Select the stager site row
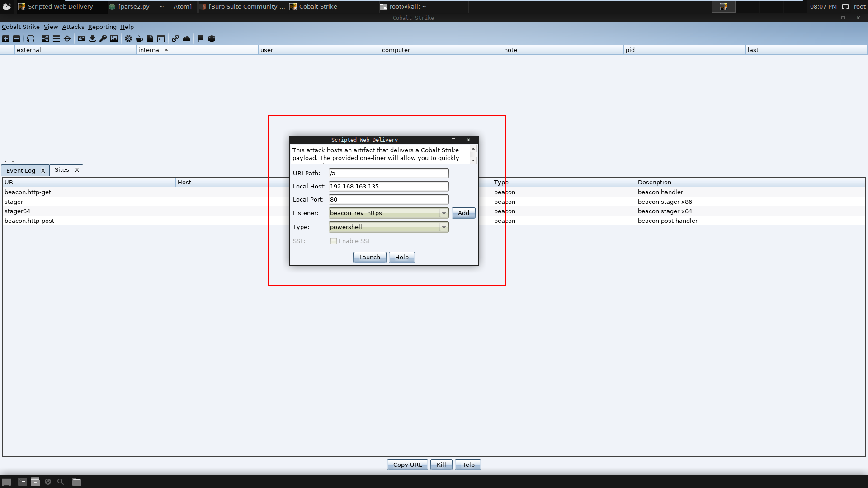This screenshot has height=488, width=868. [434, 202]
